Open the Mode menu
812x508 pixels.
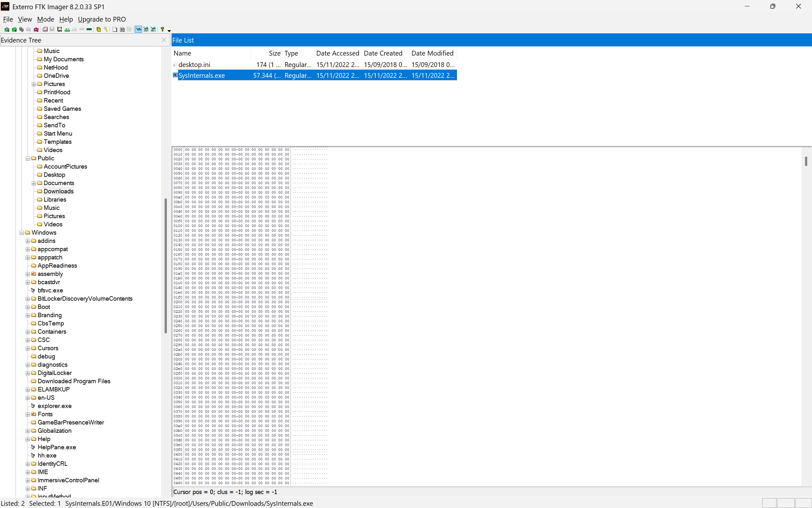tap(45, 19)
